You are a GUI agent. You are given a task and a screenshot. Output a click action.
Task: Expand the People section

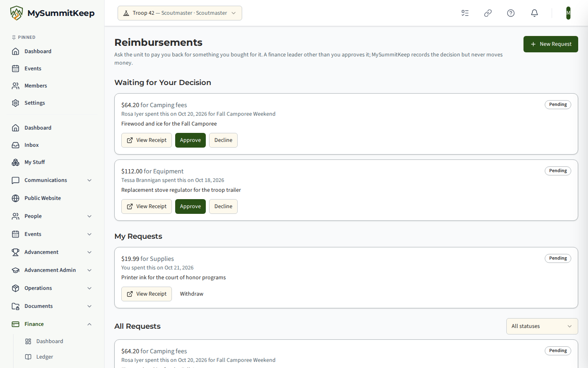tap(52, 216)
